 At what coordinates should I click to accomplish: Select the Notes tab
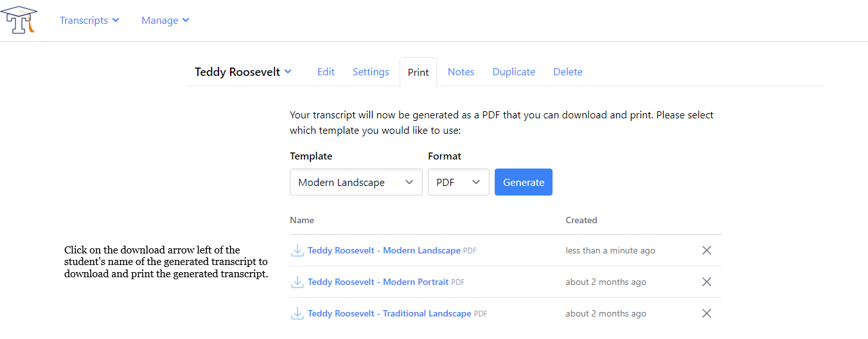(461, 72)
